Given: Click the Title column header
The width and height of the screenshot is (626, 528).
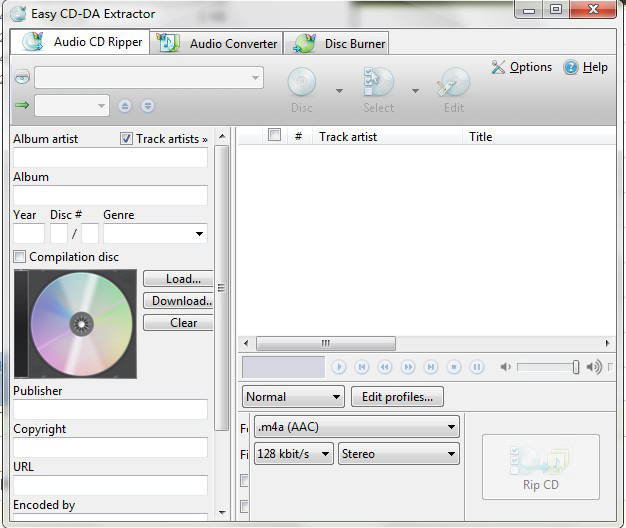Looking at the screenshot, I should coord(539,136).
